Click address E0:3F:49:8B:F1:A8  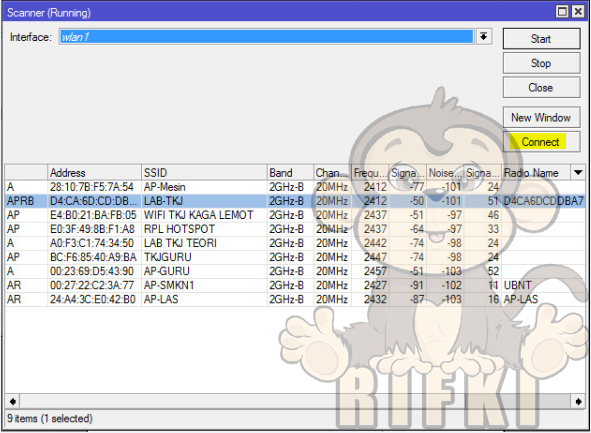click(x=92, y=229)
